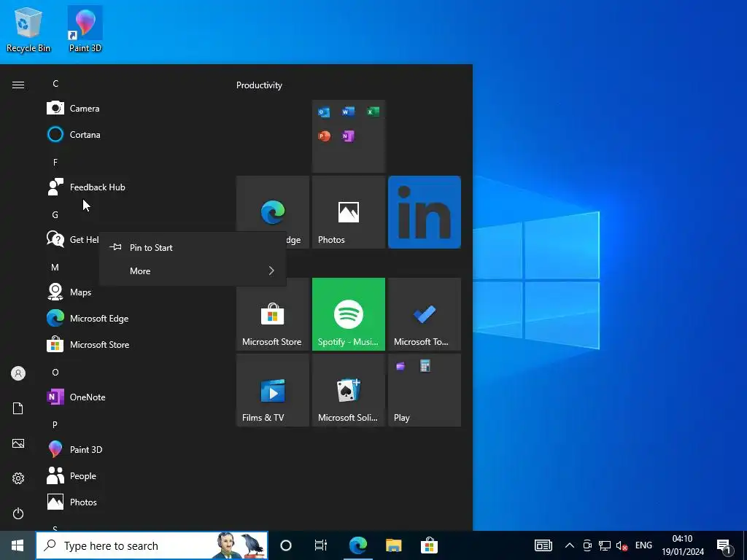Viewport: 747px width, 560px height.
Task: Open the clock showing 04:10
Action: point(683,545)
